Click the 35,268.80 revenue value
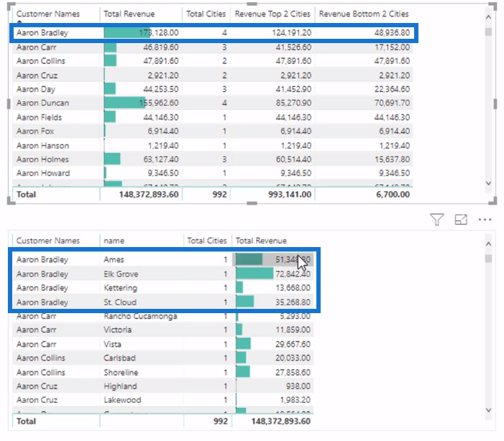The height and width of the screenshot is (441, 504). 293,302
